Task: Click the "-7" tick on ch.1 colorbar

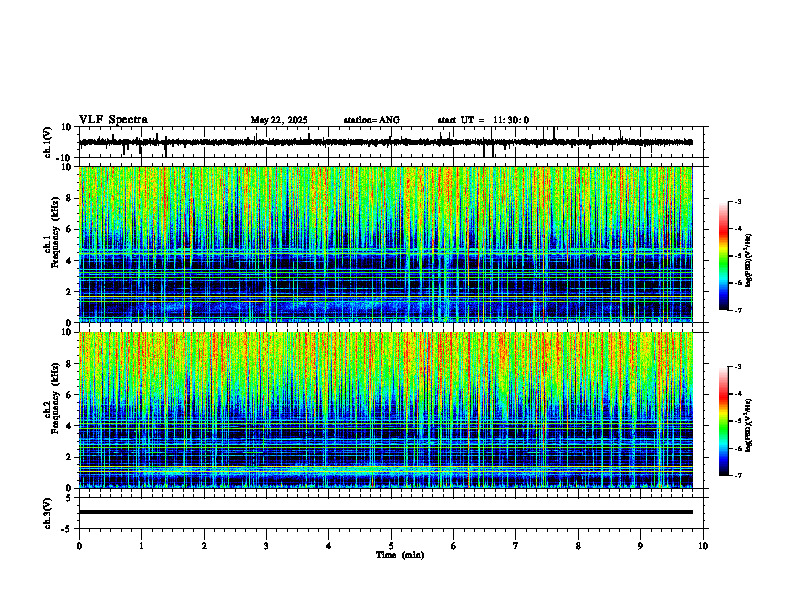Action: (738, 310)
